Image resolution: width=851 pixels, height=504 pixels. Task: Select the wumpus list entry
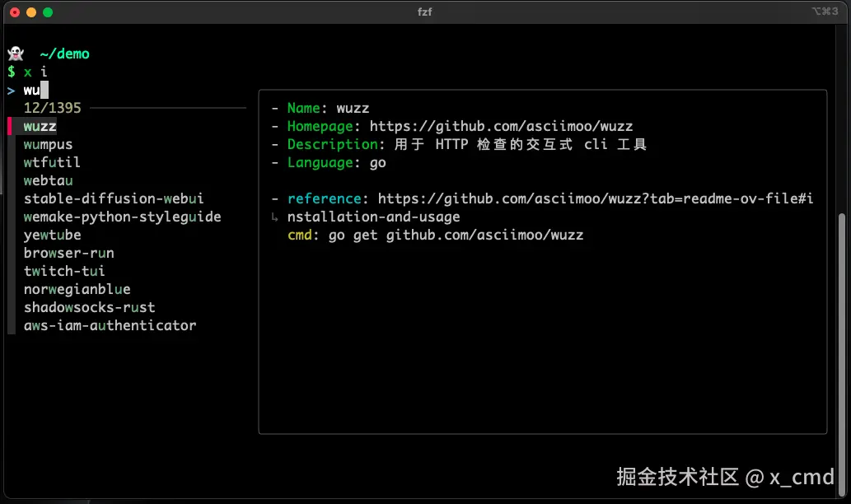click(48, 145)
